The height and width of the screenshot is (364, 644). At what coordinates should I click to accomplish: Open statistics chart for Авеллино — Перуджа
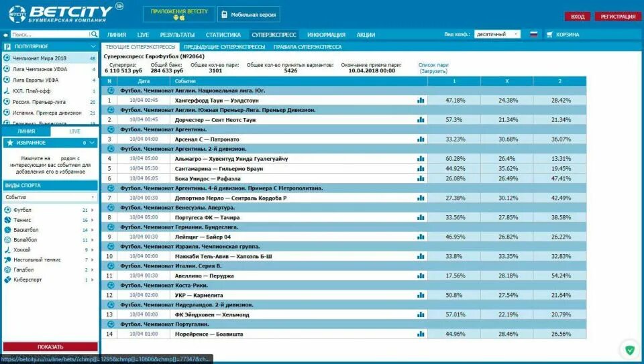click(421, 276)
